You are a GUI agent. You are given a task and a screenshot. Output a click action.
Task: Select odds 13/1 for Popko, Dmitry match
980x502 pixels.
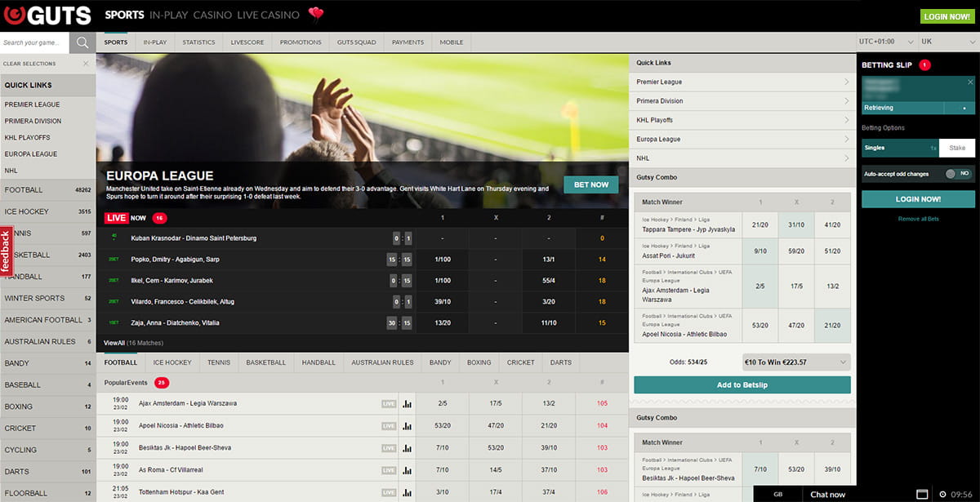coord(549,260)
